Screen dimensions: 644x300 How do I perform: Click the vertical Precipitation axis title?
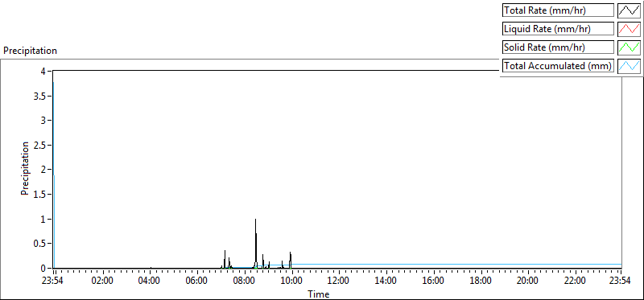pos(25,168)
